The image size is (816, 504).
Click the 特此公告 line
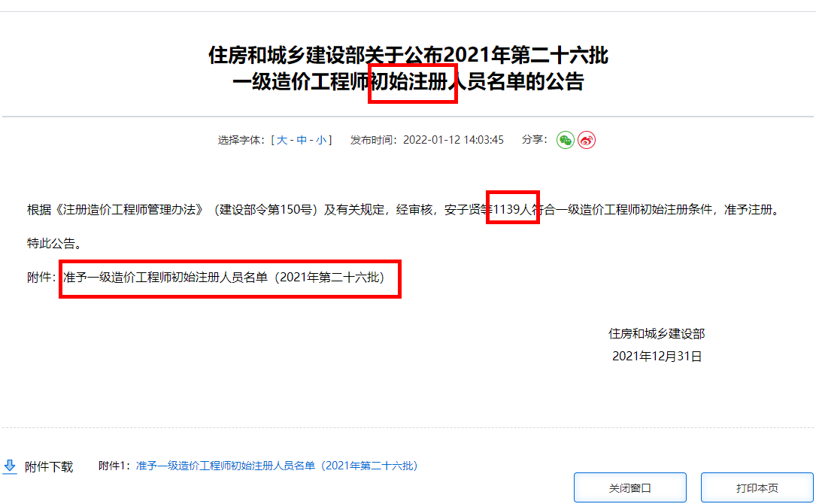53,244
